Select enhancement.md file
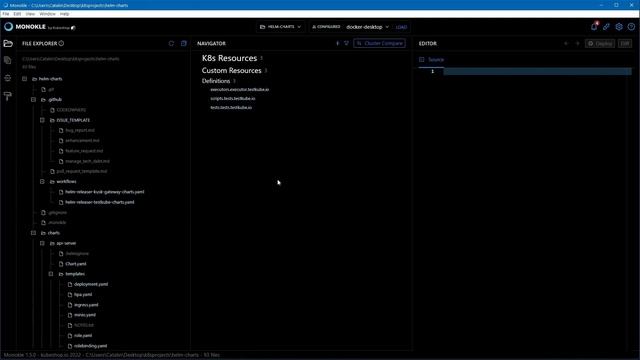 pos(82,140)
